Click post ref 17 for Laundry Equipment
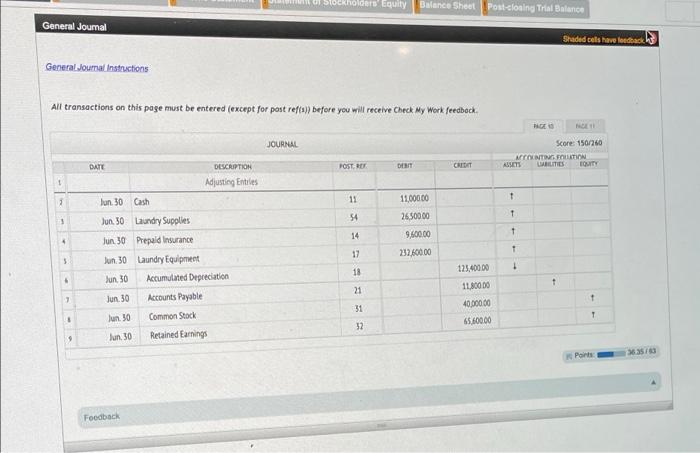This screenshot has width=700, height=453. click(x=356, y=254)
